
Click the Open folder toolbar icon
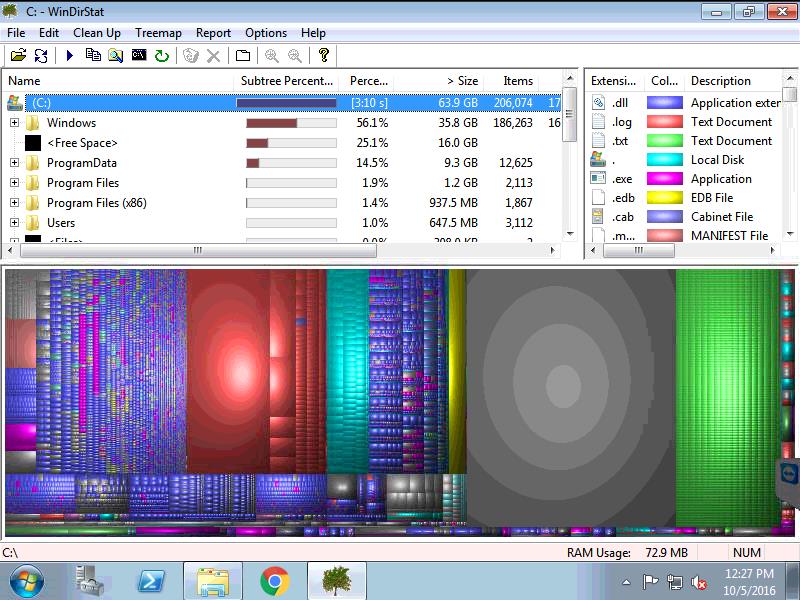pyautogui.click(x=18, y=55)
